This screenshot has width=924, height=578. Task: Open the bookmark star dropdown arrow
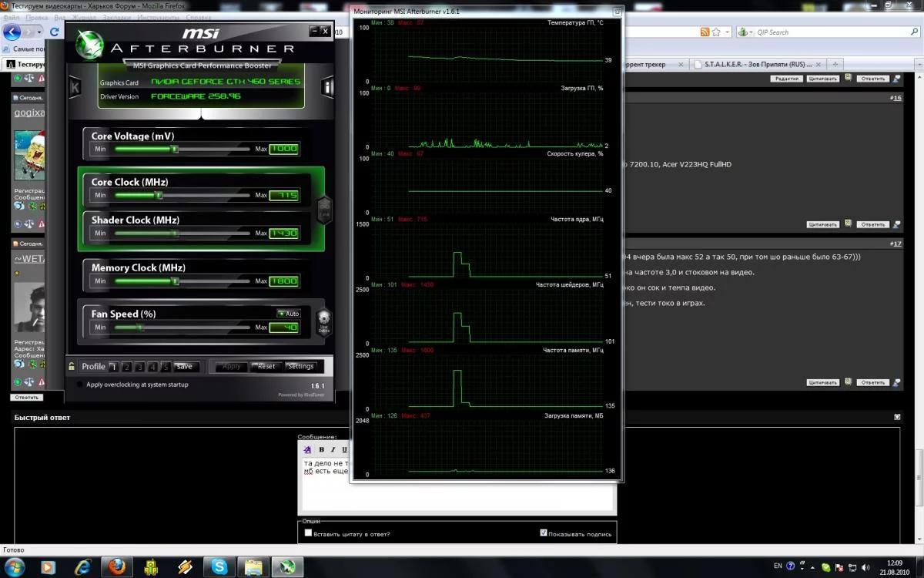click(727, 32)
